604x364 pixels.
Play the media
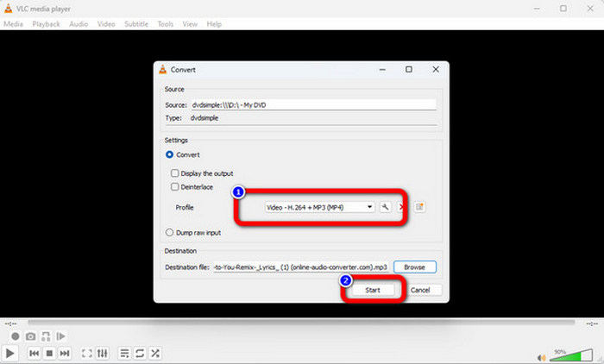pyautogui.click(x=10, y=353)
